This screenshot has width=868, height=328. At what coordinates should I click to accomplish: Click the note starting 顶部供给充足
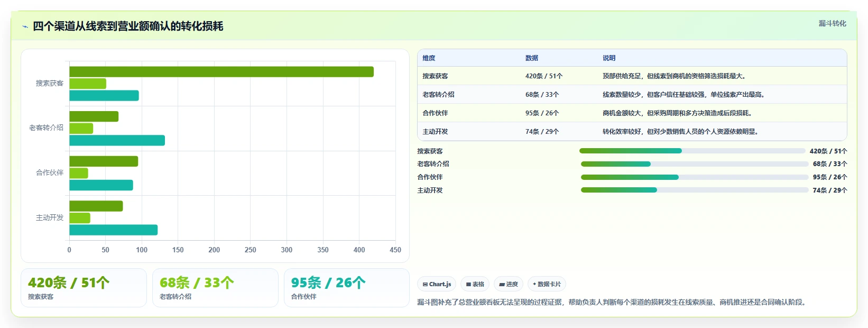click(675, 76)
